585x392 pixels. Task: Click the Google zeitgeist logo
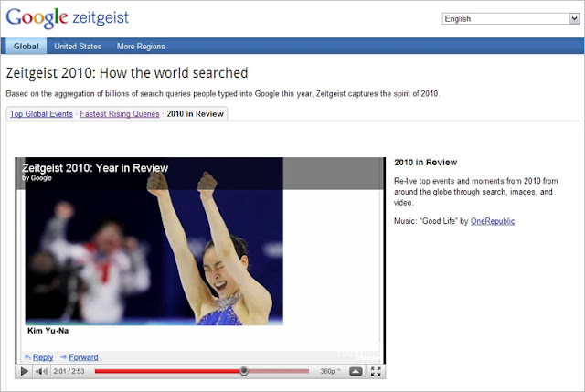tap(67, 18)
